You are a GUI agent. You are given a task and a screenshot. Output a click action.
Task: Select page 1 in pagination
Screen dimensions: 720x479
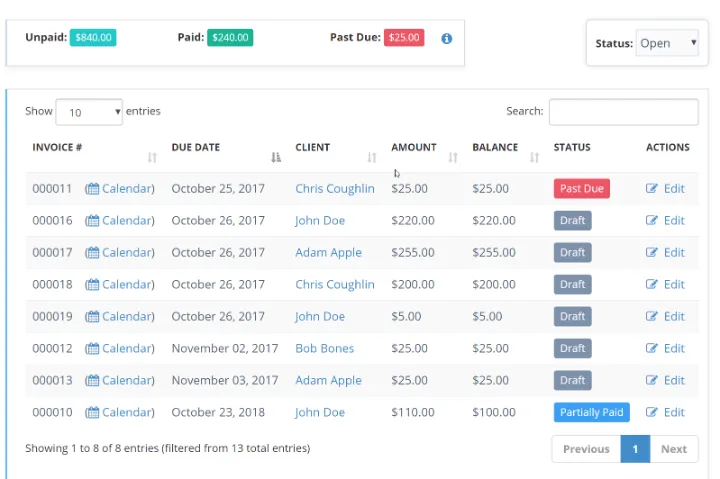[635, 449]
